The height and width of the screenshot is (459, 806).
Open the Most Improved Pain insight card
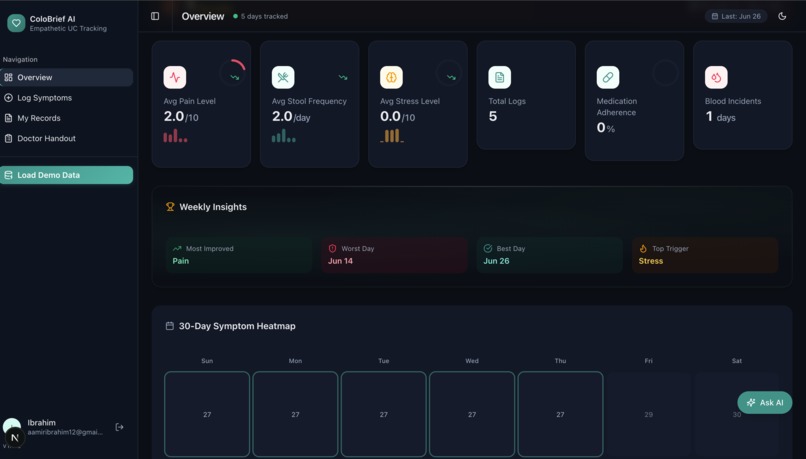click(239, 255)
